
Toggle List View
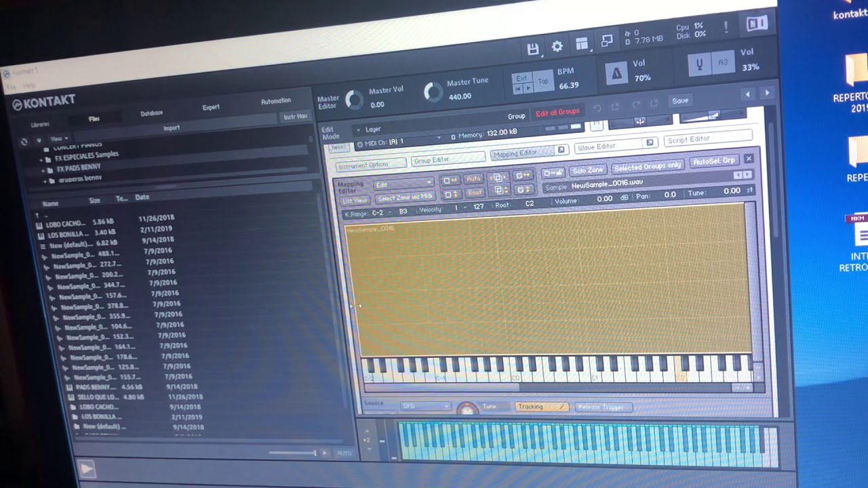[x=354, y=201]
